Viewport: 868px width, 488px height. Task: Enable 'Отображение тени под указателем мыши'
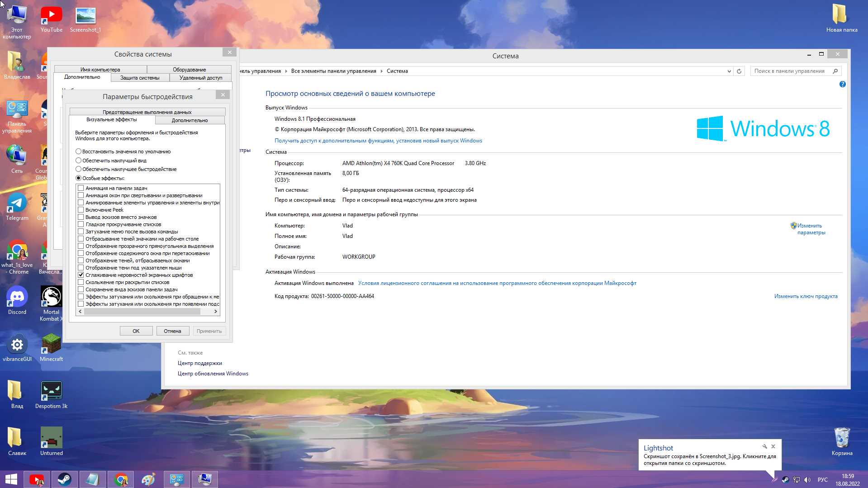[81, 268]
